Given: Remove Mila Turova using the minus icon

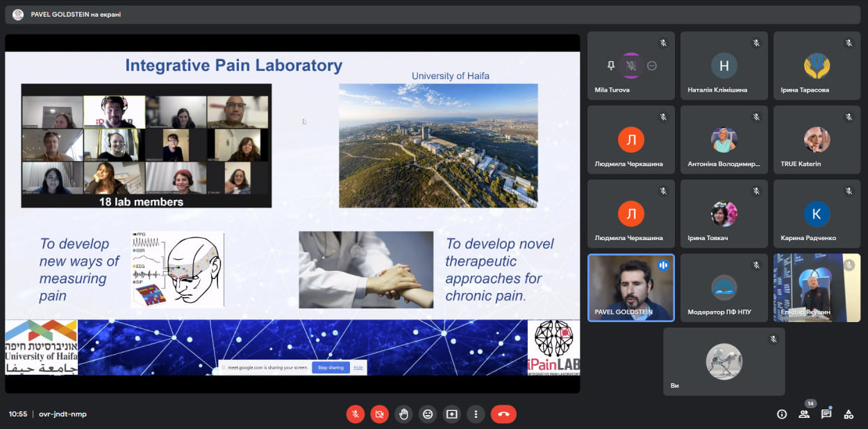Looking at the screenshot, I should pyautogui.click(x=651, y=66).
